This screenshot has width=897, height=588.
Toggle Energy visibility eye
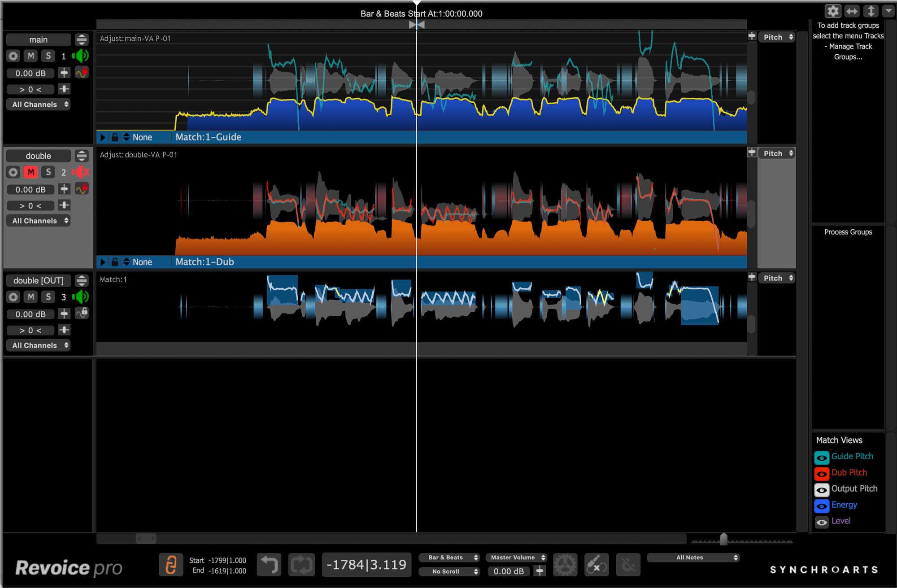click(x=822, y=506)
